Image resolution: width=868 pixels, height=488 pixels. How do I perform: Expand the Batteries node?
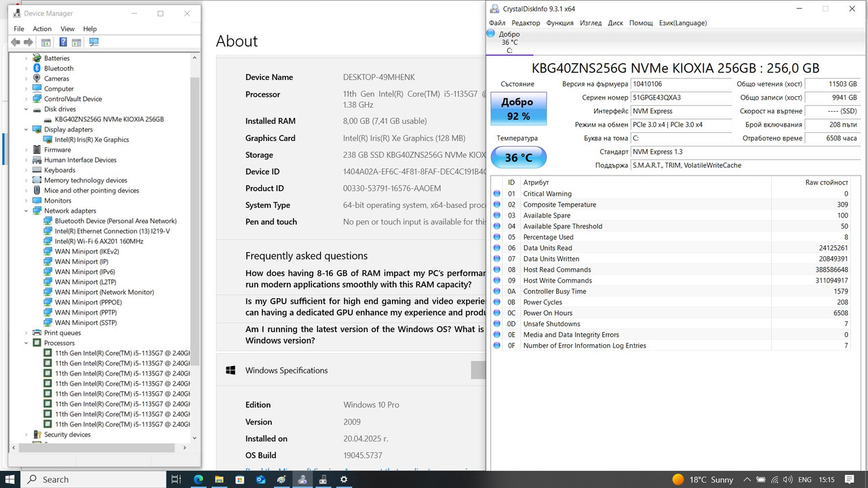click(x=27, y=58)
